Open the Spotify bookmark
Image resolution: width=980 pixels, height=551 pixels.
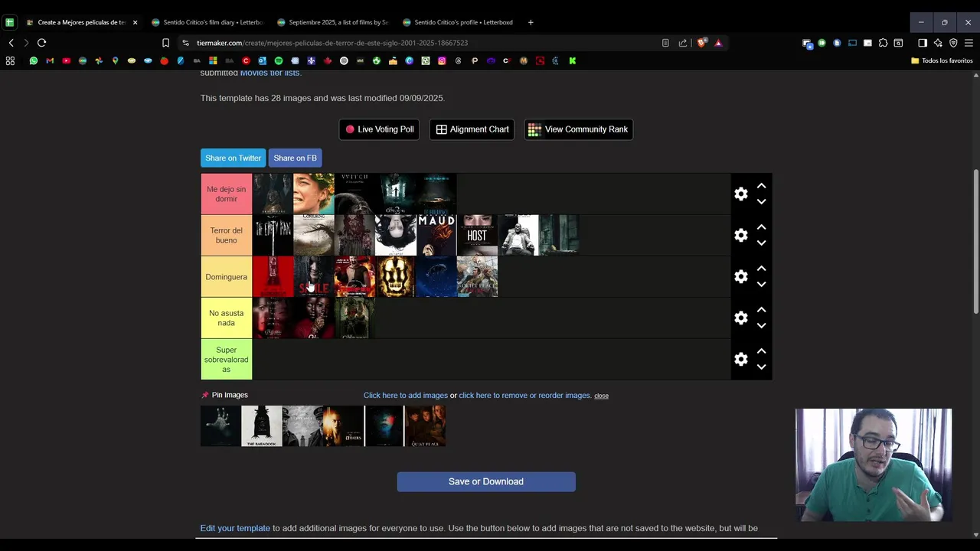coord(279,60)
